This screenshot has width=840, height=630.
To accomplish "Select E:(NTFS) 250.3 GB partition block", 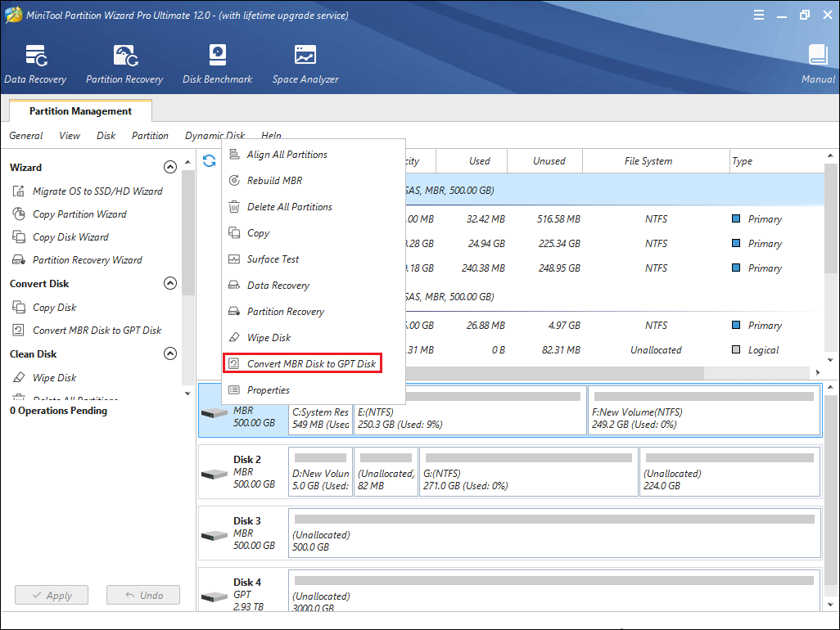I will (x=470, y=410).
